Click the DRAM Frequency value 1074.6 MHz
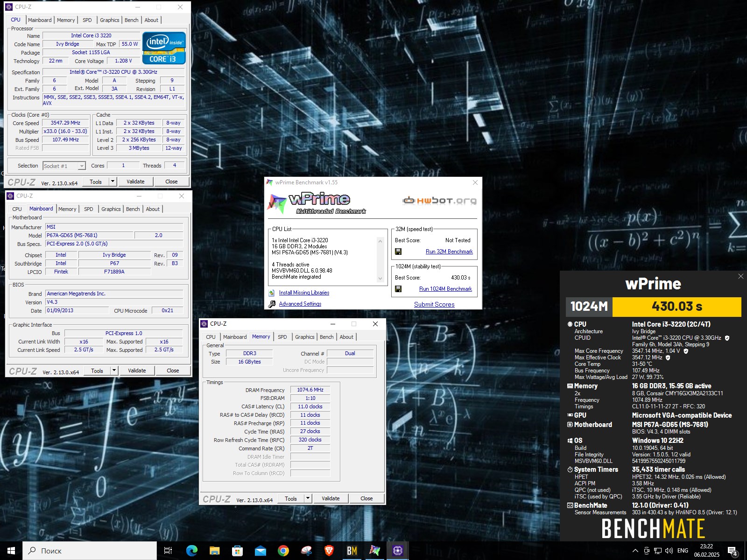The height and width of the screenshot is (560, 747). (310, 390)
